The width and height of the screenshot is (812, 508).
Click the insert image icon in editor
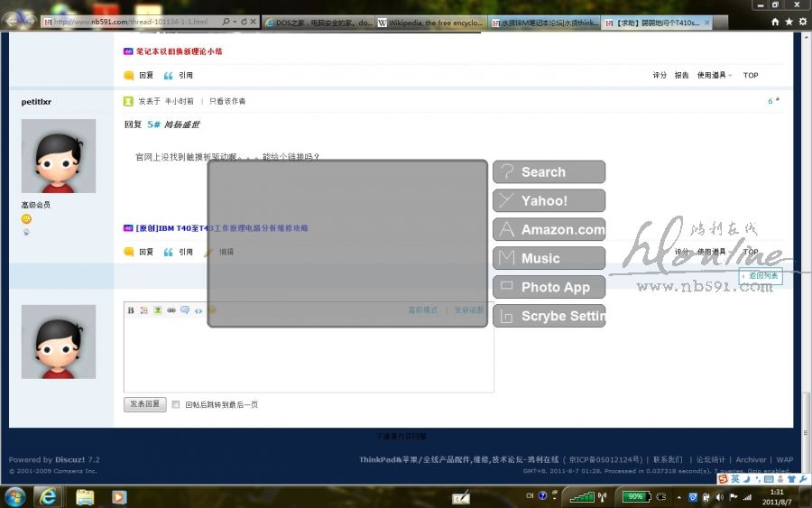click(x=157, y=310)
